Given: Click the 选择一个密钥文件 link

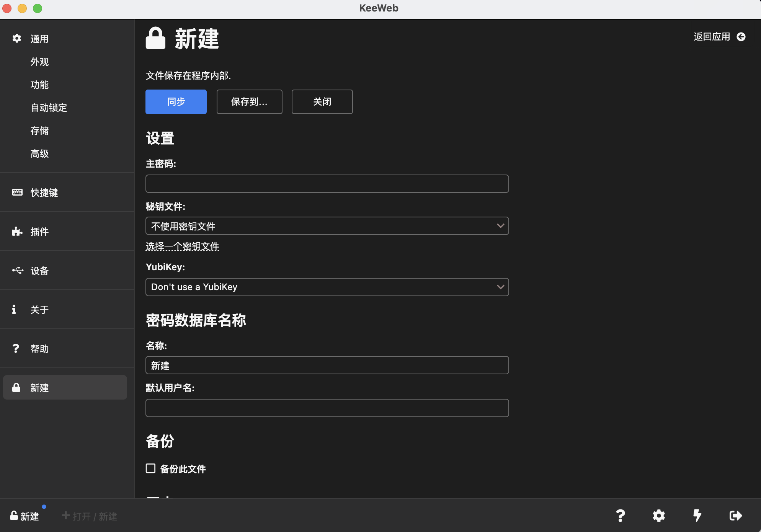Looking at the screenshot, I should pyautogui.click(x=182, y=246).
